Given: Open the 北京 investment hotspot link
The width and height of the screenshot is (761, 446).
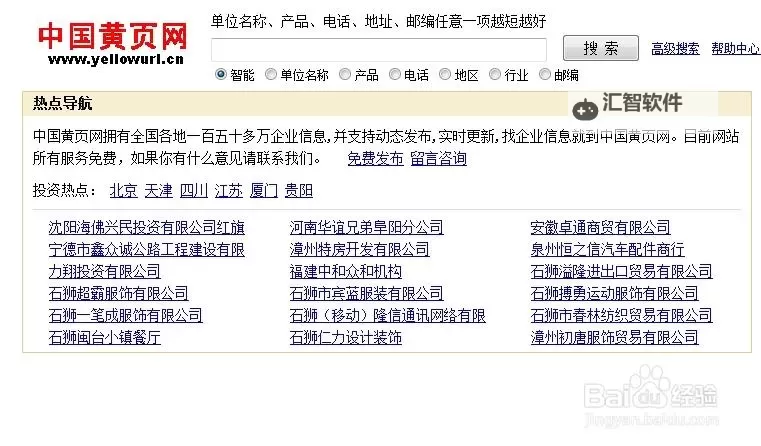Looking at the screenshot, I should click(124, 190).
